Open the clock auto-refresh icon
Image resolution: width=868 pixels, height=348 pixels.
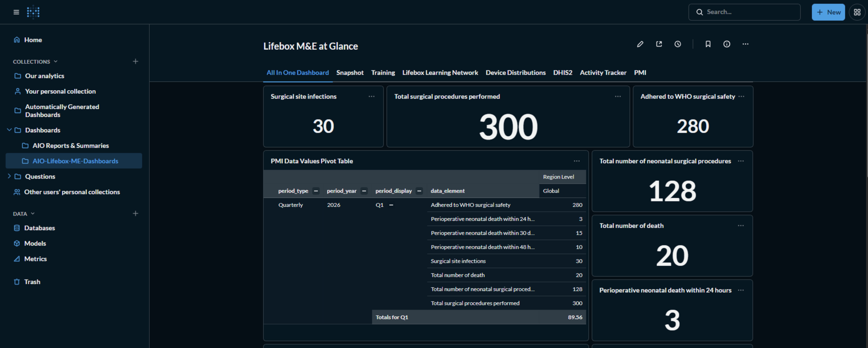point(678,44)
